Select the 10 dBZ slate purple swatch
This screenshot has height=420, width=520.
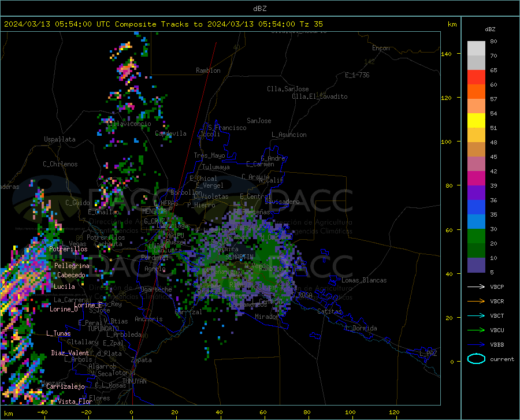click(x=476, y=265)
